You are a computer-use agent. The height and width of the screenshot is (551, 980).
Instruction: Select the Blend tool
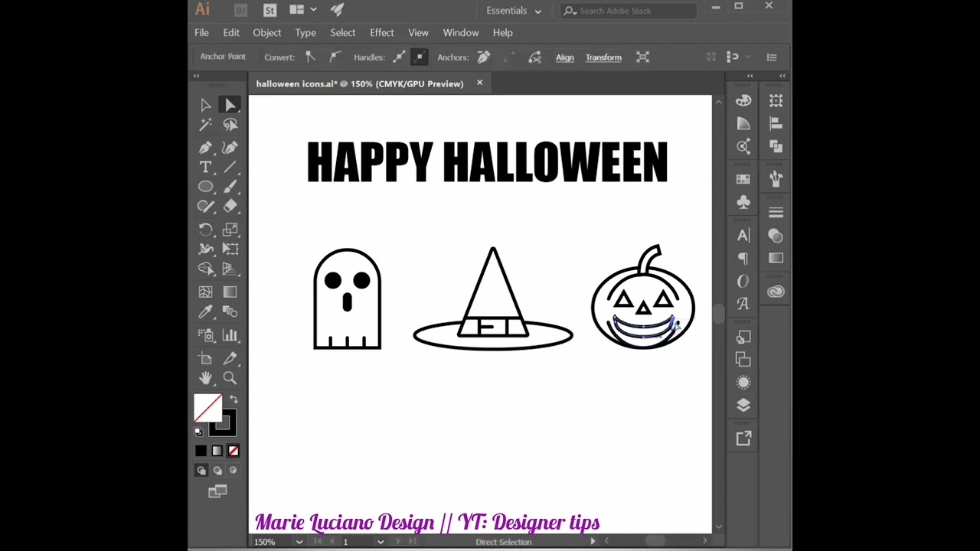[x=230, y=311]
